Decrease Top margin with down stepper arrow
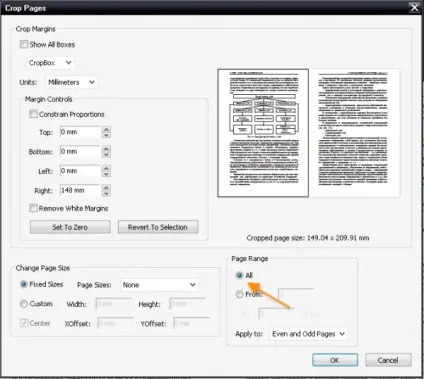The height and width of the screenshot is (379, 424). (x=106, y=135)
